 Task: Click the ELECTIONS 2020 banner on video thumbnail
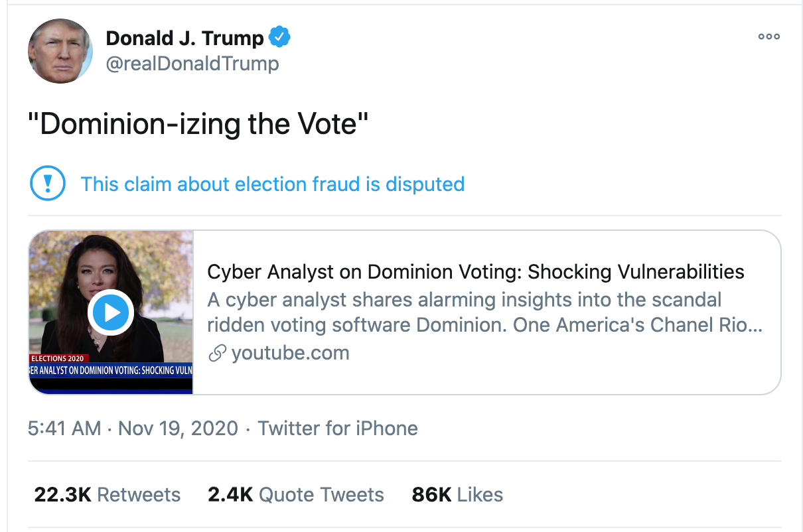coord(59,359)
